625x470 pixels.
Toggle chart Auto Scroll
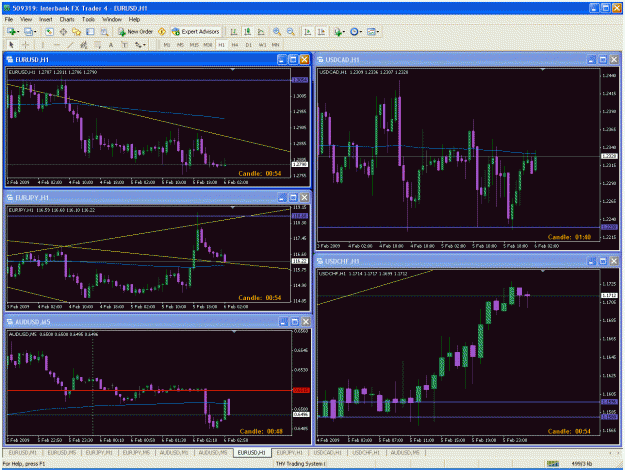pos(307,31)
